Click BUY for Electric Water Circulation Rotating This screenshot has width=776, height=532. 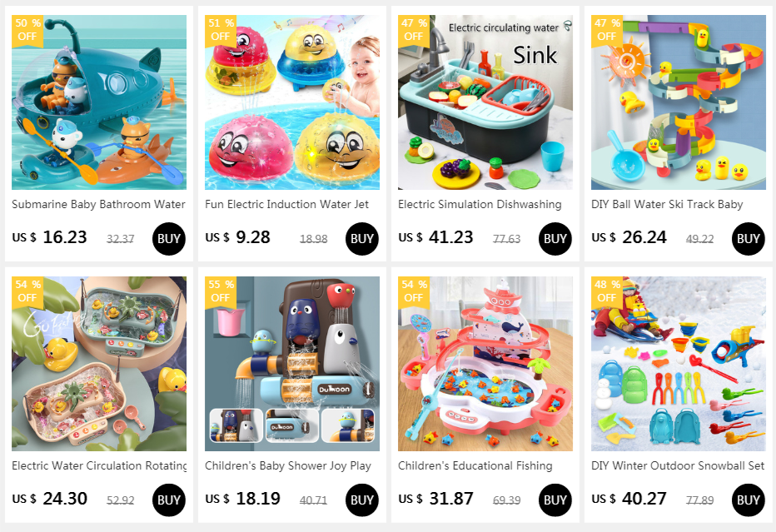point(169,500)
